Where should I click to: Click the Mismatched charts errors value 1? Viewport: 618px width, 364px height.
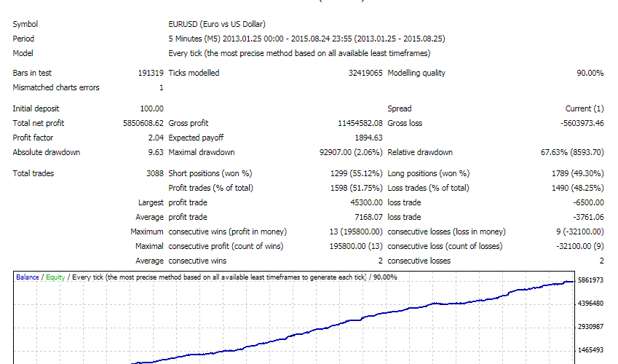pyautogui.click(x=161, y=87)
